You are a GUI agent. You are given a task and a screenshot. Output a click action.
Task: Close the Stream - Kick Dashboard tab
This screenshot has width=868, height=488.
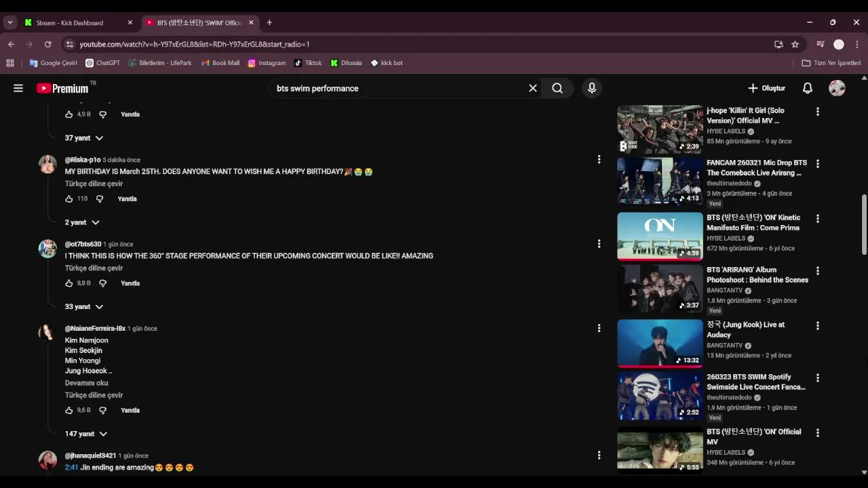[130, 22]
